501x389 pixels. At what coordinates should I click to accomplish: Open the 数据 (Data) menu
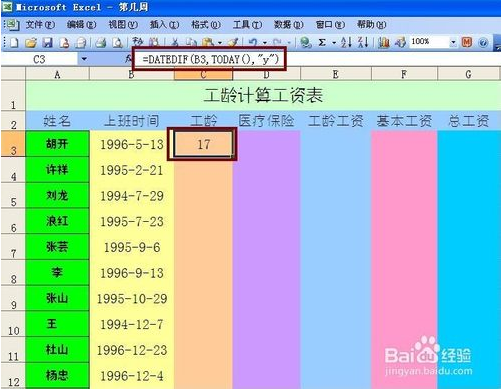pyautogui.click(x=289, y=25)
